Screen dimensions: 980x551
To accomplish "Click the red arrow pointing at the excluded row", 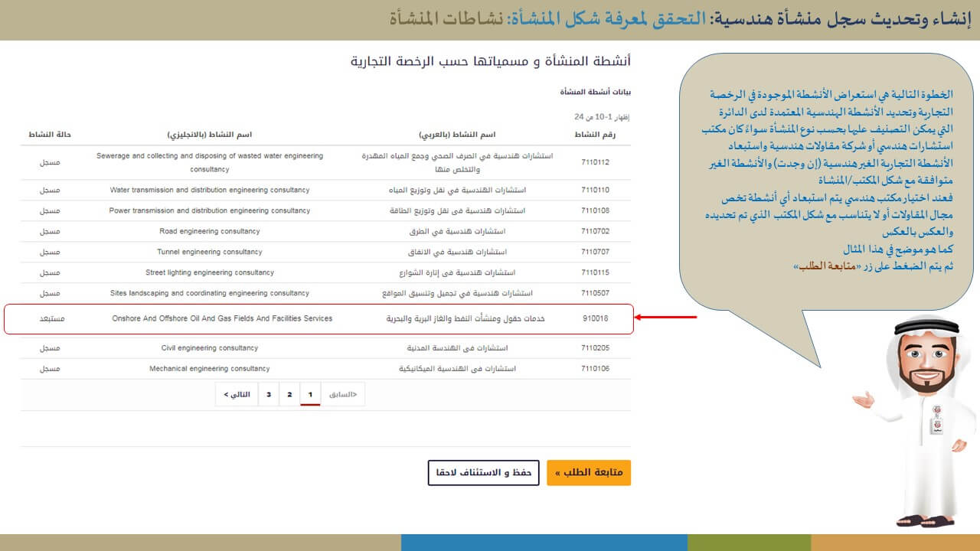I will (x=665, y=317).
